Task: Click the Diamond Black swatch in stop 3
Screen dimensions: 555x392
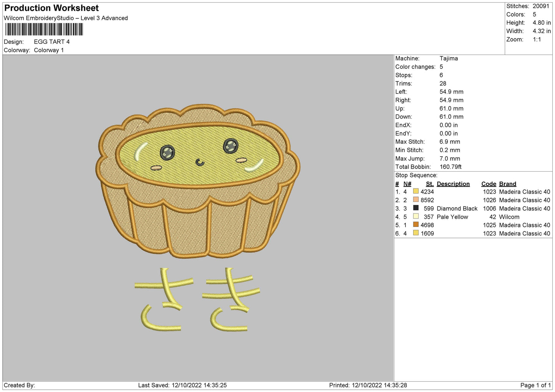Action: [x=416, y=208]
